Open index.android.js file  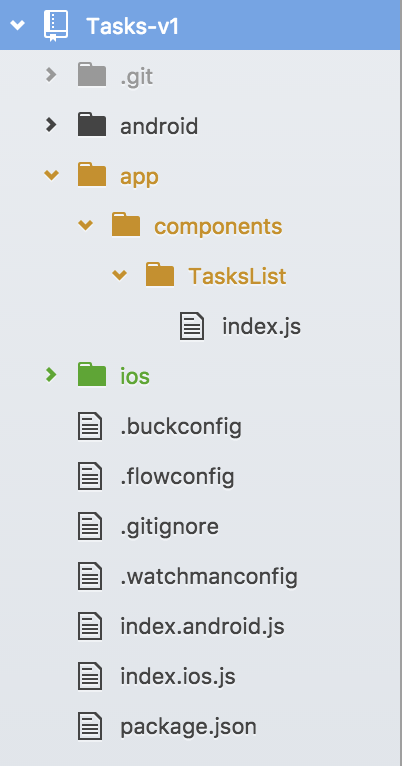202,627
